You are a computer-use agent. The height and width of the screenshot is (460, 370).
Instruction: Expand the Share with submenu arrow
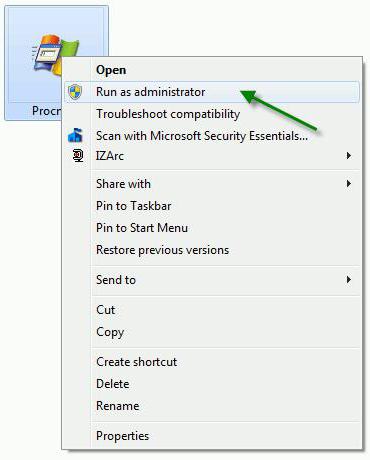coord(349,184)
